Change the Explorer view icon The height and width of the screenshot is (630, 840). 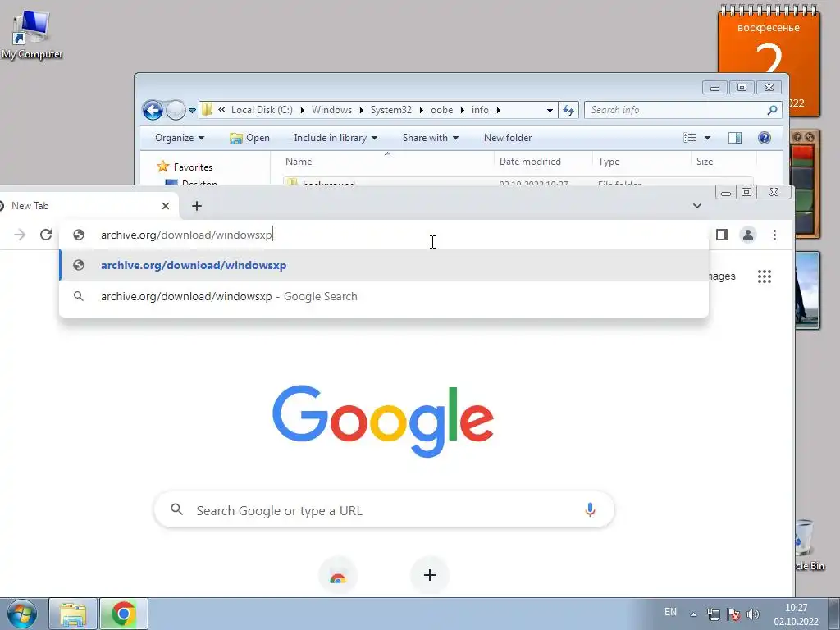click(x=689, y=138)
